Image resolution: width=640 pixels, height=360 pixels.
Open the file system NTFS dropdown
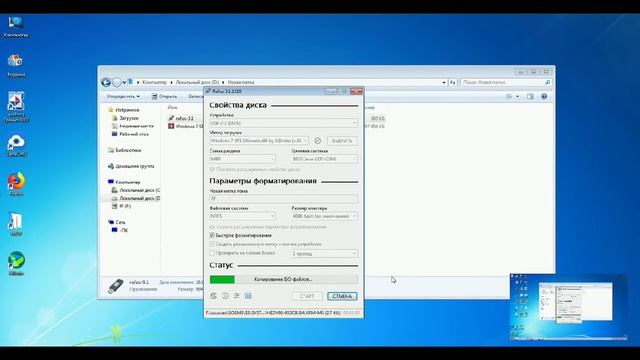242,216
